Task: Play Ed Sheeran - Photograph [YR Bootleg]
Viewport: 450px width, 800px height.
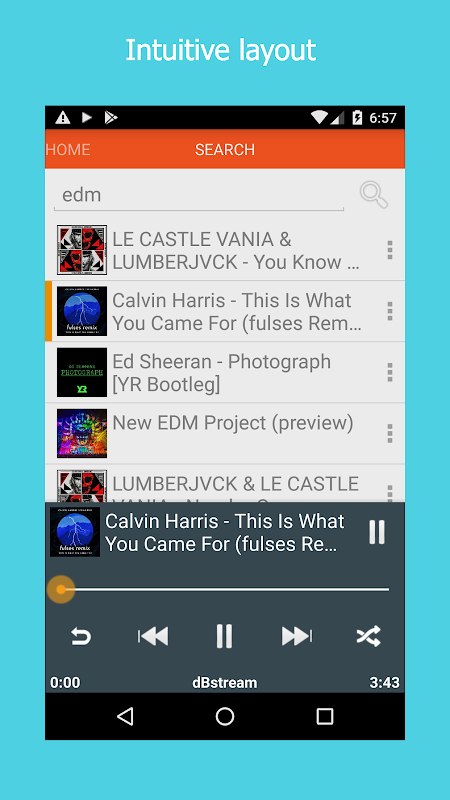Action: [x=224, y=372]
